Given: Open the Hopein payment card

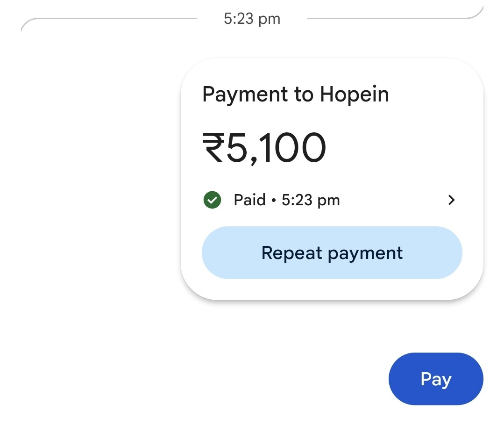Looking at the screenshot, I should (x=332, y=179).
